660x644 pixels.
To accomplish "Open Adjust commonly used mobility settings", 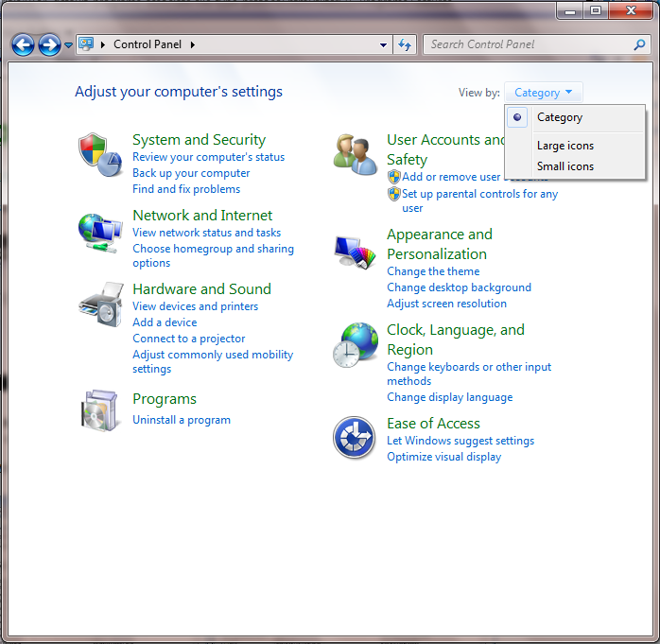I will click(x=213, y=361).
